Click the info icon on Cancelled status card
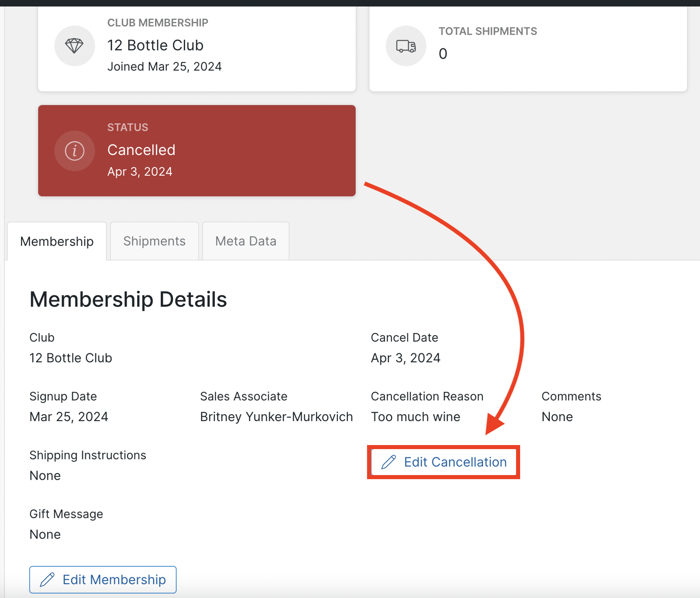The height and width of the screenshot is (598, 700). tap(74, 151)
